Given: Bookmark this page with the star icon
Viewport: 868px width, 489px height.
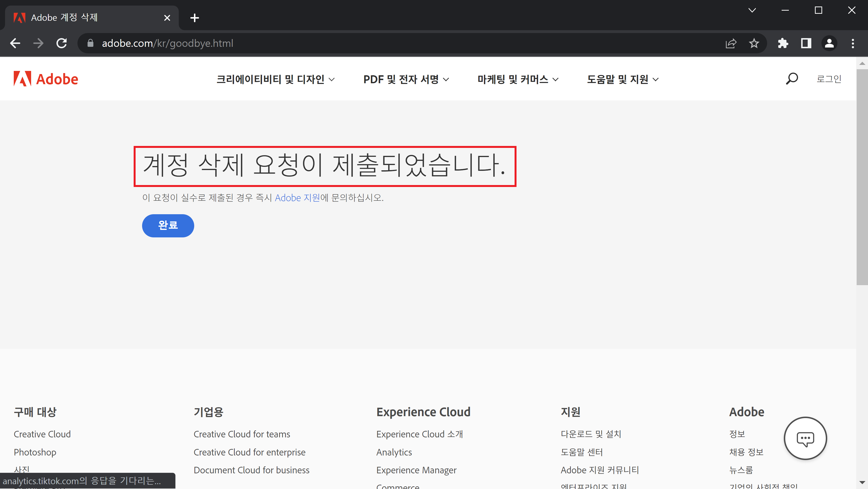Looking at the screenshot, I should point(754,43).
